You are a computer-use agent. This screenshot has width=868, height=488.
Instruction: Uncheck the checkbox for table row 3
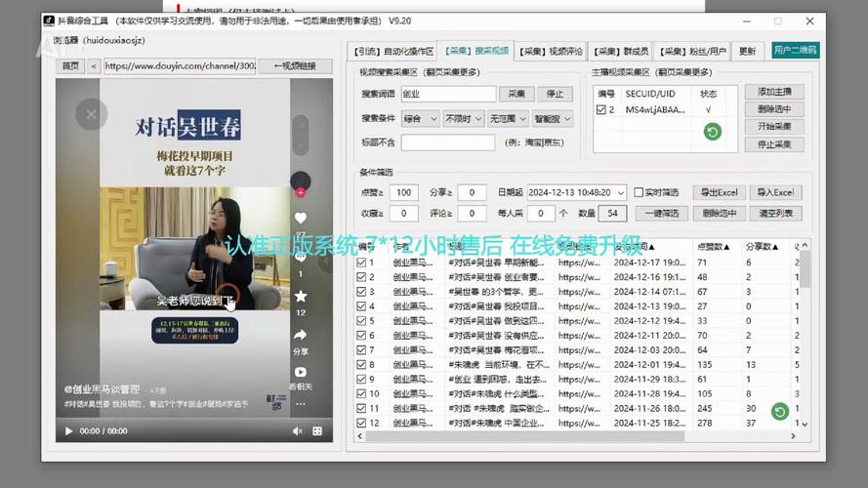[x=361, y=292]
